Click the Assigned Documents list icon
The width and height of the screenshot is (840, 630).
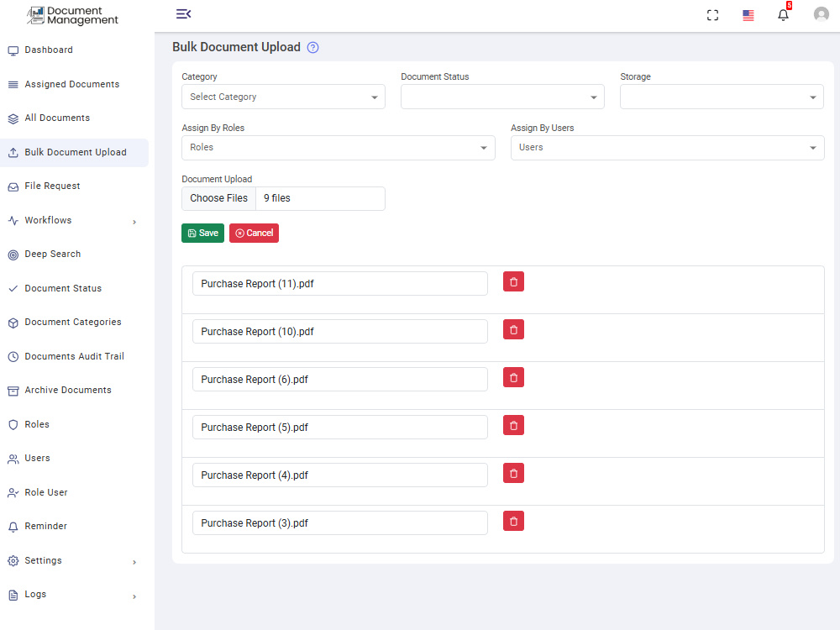click(13, 85)
